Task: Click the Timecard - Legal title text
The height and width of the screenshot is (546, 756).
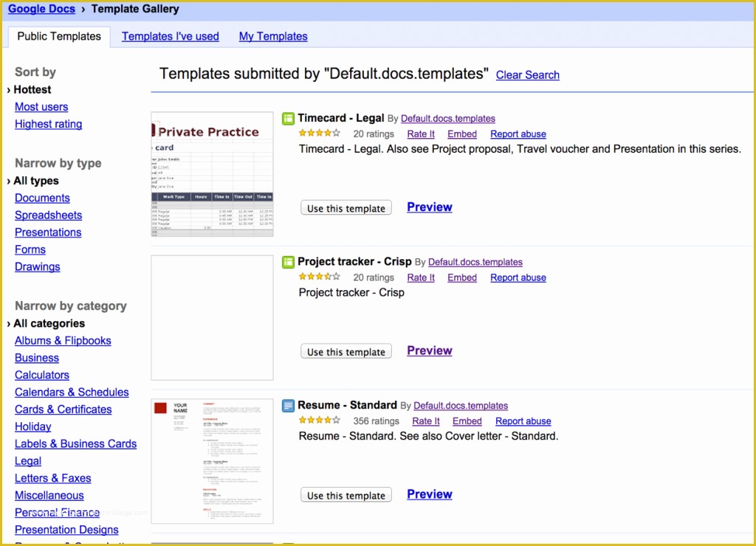Action: tap(341, 118)
